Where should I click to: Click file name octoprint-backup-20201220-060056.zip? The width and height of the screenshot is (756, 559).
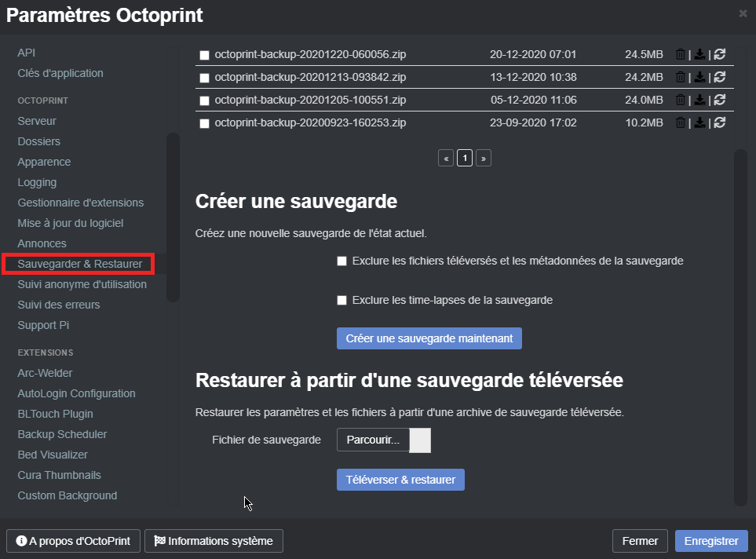[x=311, y=54]
